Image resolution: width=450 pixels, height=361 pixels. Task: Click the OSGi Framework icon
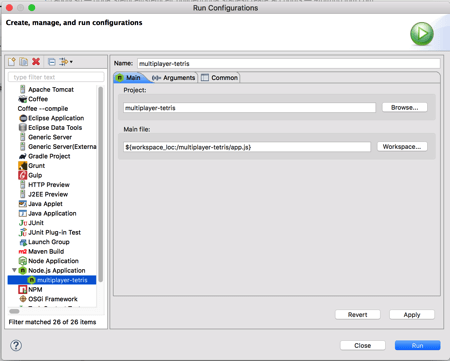click(x=23, y=299)
